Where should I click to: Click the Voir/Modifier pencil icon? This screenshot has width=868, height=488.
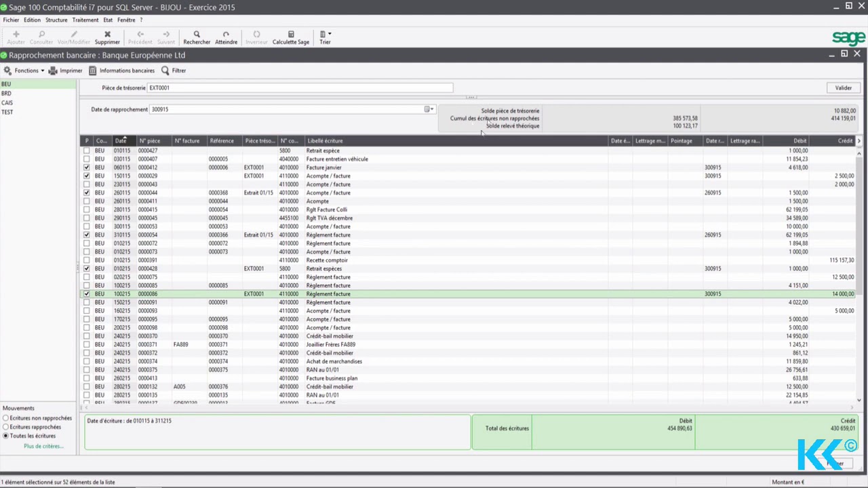73,34
